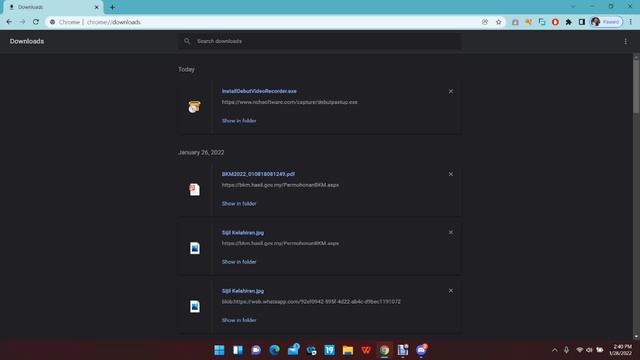640x360 pixels.
Task: Show InstallDebutVideoRecorder.exe in folder
Action: tap(239, 121)
